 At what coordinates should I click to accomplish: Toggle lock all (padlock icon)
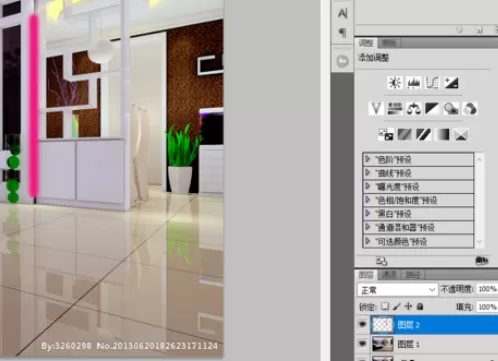(x=420, y=306)
